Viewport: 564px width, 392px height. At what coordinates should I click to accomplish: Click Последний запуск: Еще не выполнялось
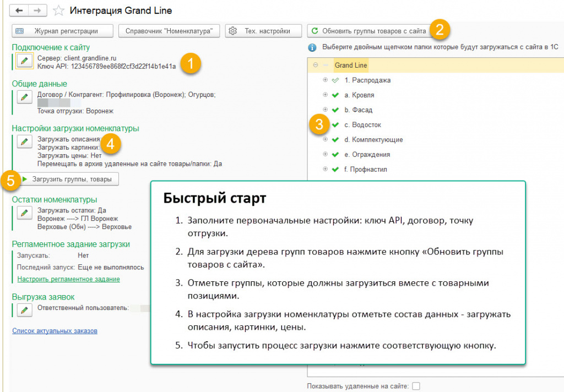[80, 268]
